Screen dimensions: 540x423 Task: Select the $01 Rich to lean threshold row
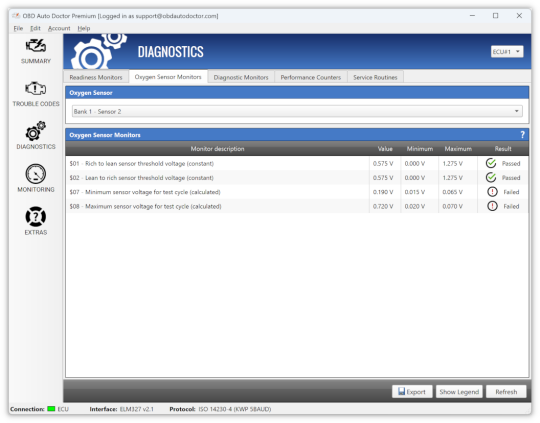[297, 163]
